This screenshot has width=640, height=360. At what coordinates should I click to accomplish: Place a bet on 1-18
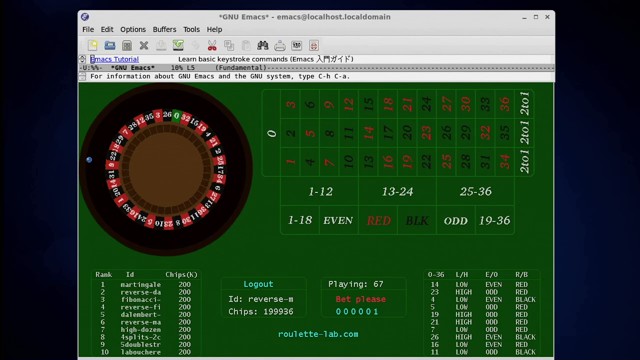(x=300, y=220)
